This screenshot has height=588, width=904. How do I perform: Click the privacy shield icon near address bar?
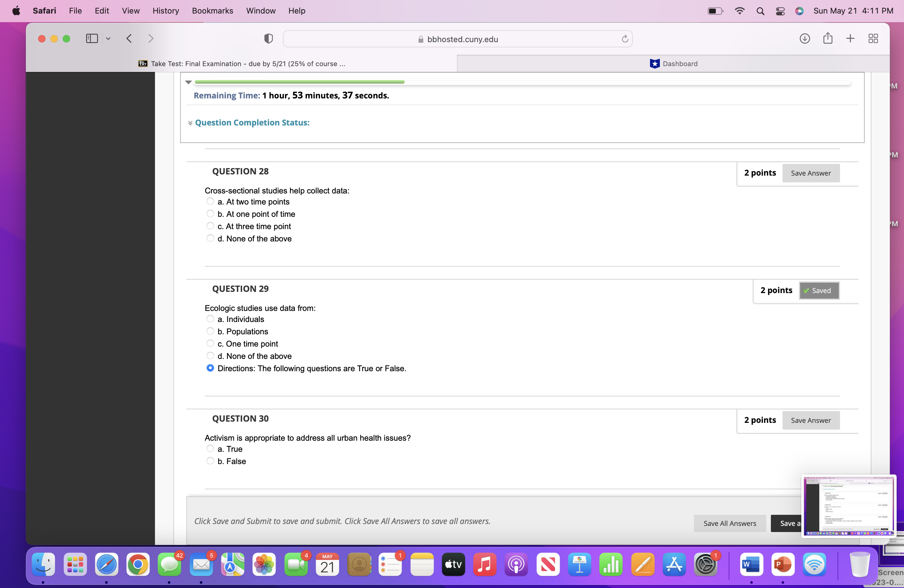[268, 38]
